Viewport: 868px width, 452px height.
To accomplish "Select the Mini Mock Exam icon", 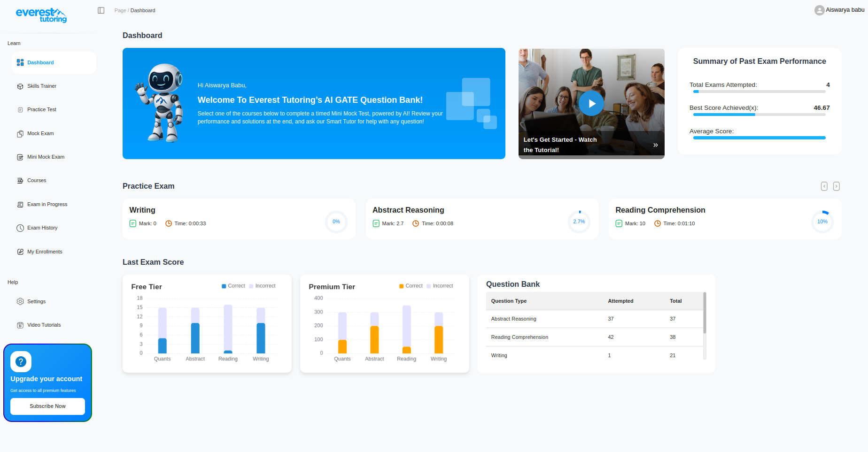I will pos(20,157).
